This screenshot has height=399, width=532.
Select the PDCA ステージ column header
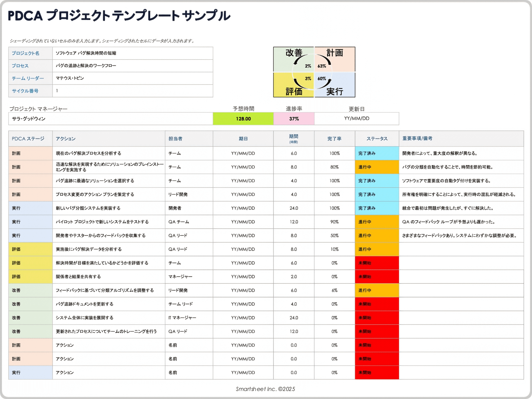click(x=30, y=139)
